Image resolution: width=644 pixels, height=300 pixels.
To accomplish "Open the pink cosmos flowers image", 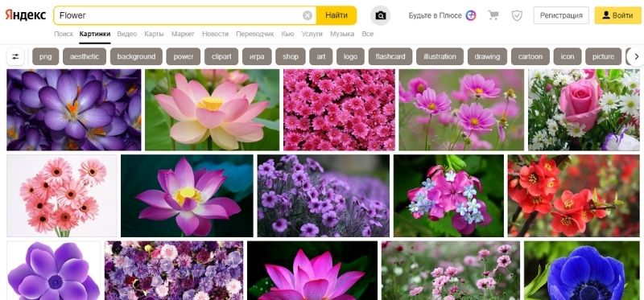I will (x=461, y=109).
